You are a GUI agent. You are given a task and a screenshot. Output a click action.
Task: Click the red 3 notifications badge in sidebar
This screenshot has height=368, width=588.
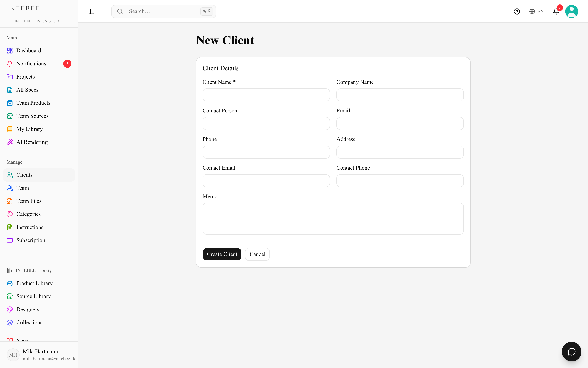click(x=67, y=64)
